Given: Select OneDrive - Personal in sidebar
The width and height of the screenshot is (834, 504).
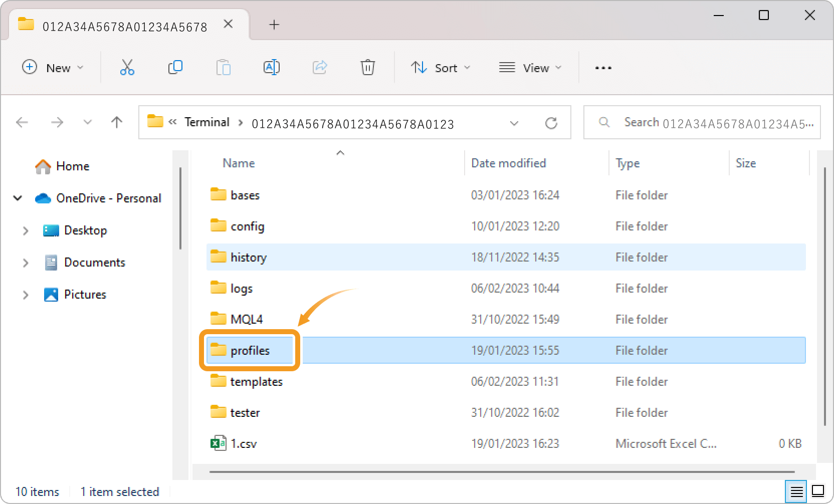Looking at the screenshot, I should [98, 198].
